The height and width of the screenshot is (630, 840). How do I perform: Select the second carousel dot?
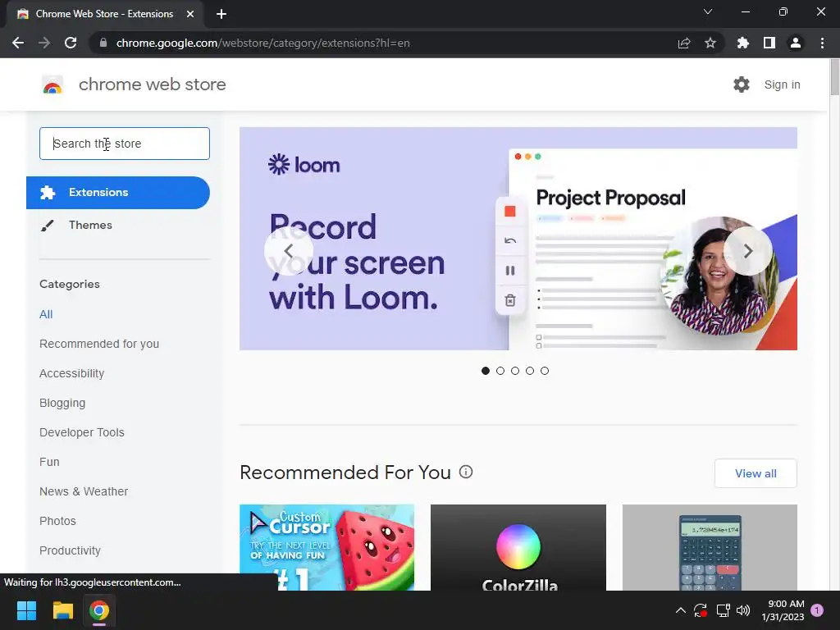pos(500,371)
